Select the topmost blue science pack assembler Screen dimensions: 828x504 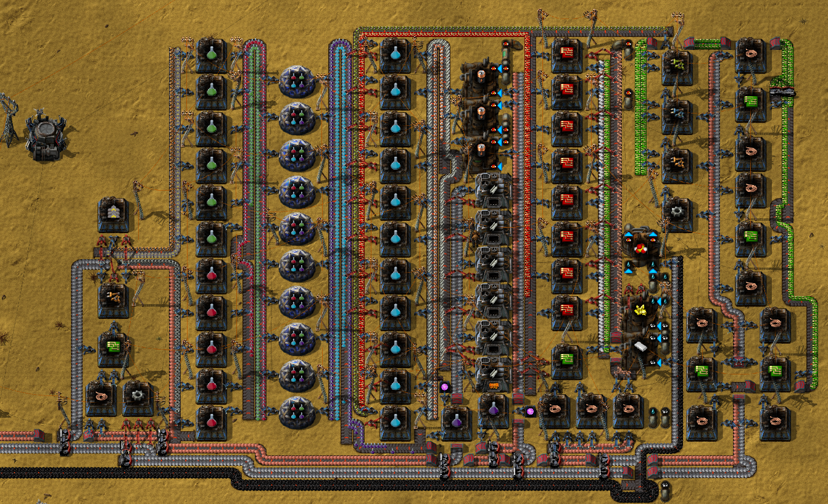(x=395, y=54)
